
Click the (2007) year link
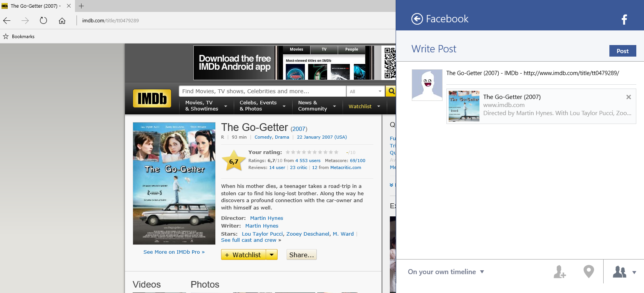(x=299, y=129)
